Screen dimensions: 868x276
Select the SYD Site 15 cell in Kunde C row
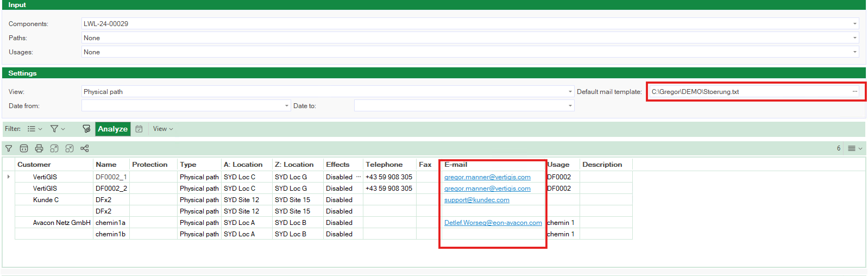click(298, 200)
